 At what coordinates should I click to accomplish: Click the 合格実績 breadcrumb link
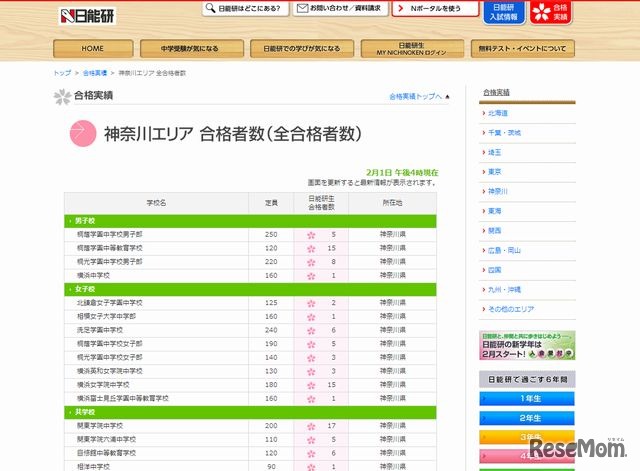pyautogui.click(x=95, y=73)
